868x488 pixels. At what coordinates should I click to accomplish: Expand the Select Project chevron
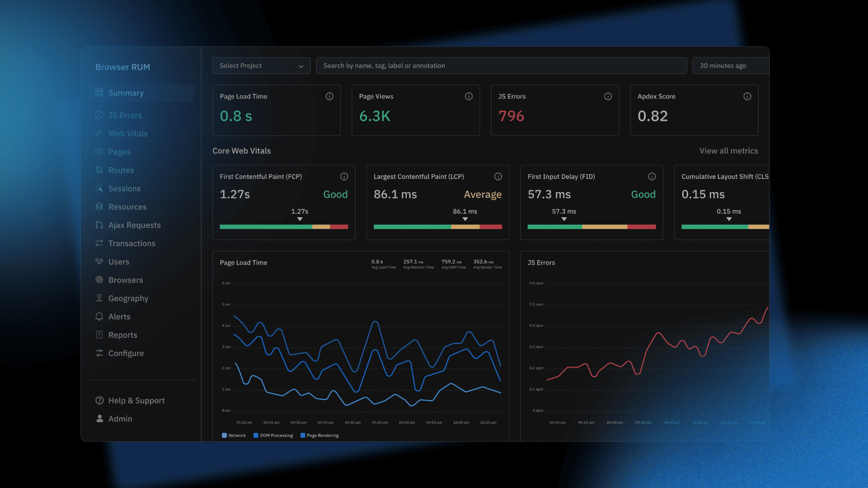(x=301, y=66)
